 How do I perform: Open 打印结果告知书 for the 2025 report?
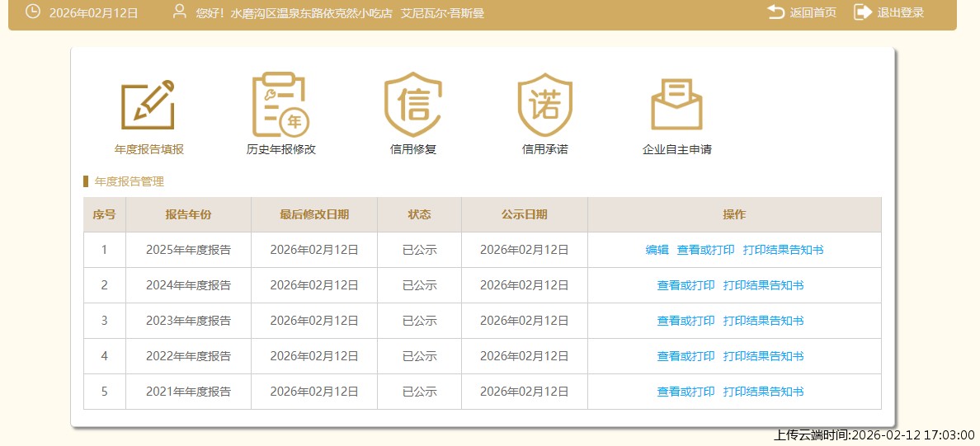[x=783, y=250]
